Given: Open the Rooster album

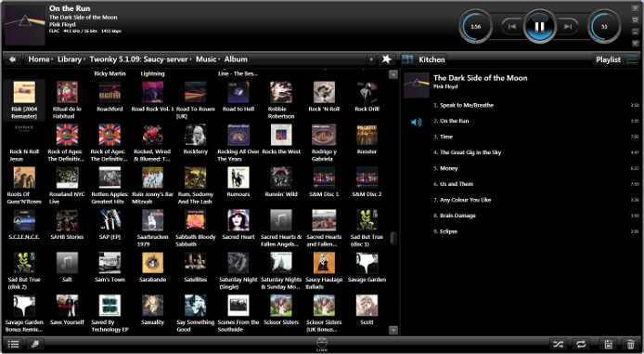Looking at the screenshot, I should tap(367, 139).
